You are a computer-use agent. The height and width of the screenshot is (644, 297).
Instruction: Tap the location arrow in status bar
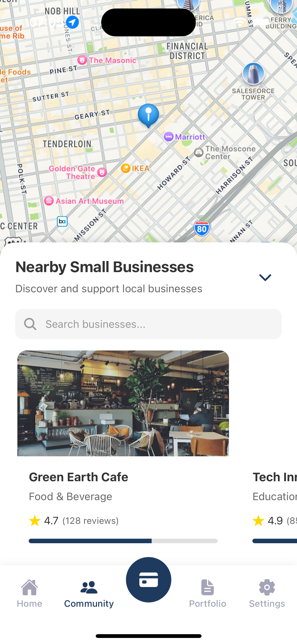point(72,22)
